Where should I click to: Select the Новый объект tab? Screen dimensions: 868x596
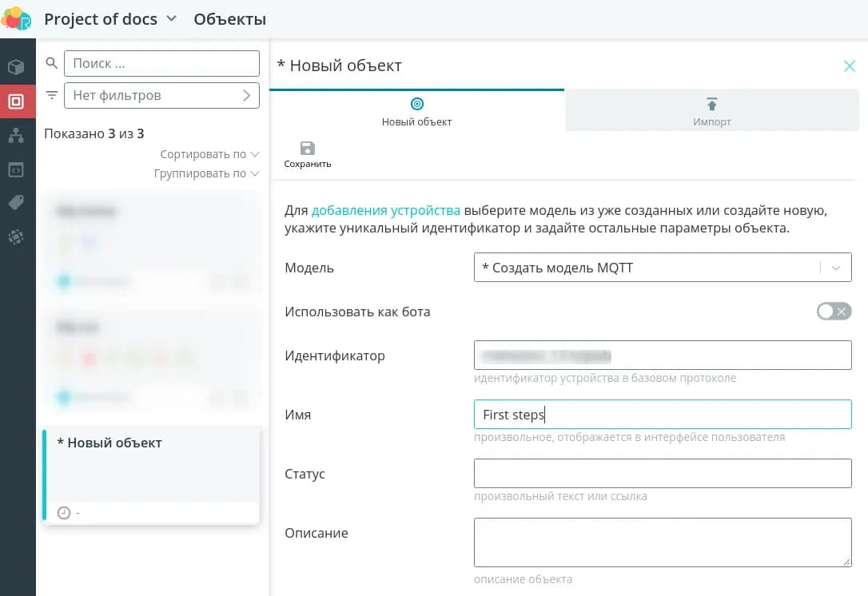(416, 111)
